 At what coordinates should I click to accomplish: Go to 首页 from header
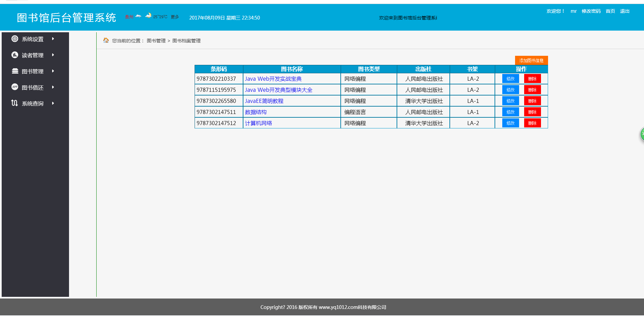pos(610,11)
